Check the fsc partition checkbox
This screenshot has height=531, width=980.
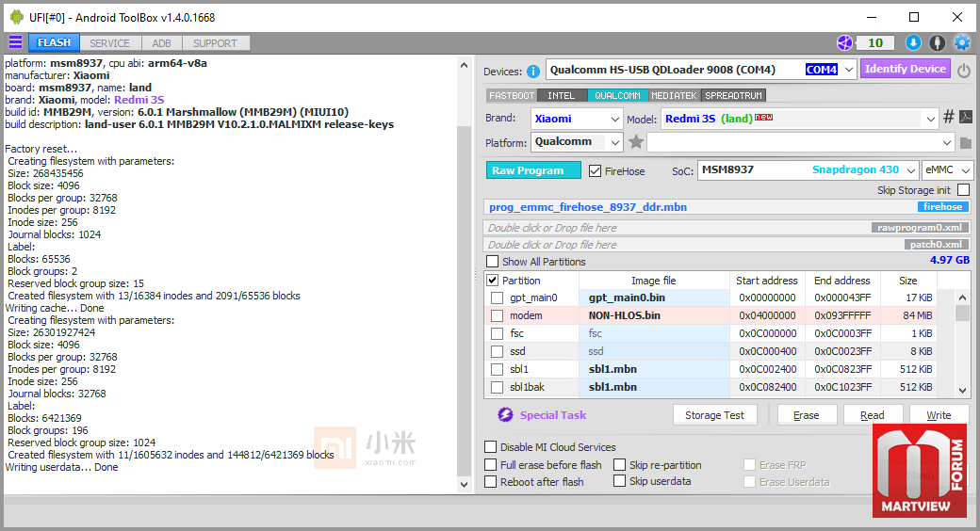point(497,333)
